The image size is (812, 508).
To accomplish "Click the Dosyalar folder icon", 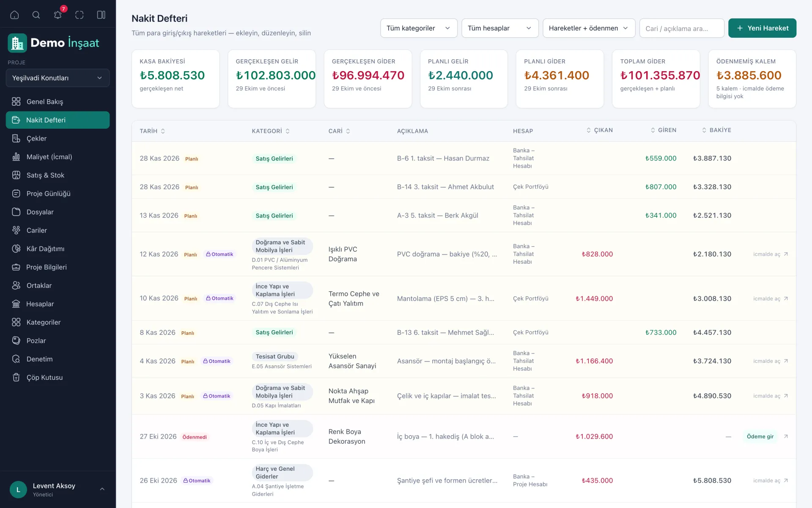I will [x=16, y=212].
